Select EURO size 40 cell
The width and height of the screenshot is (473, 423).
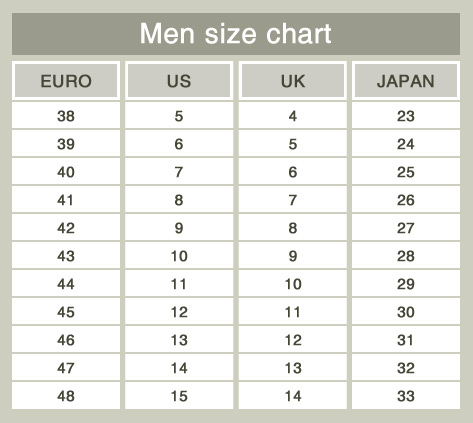click(66, 172)
